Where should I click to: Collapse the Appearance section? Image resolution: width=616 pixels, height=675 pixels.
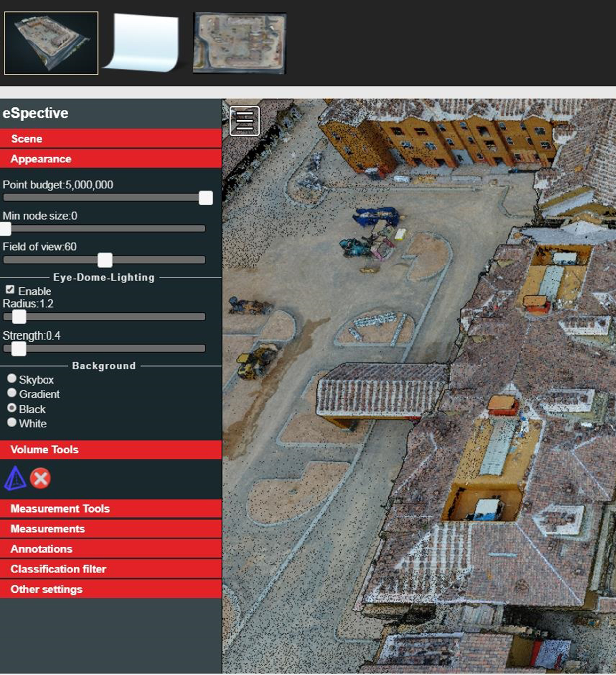[x=110, y=159]
